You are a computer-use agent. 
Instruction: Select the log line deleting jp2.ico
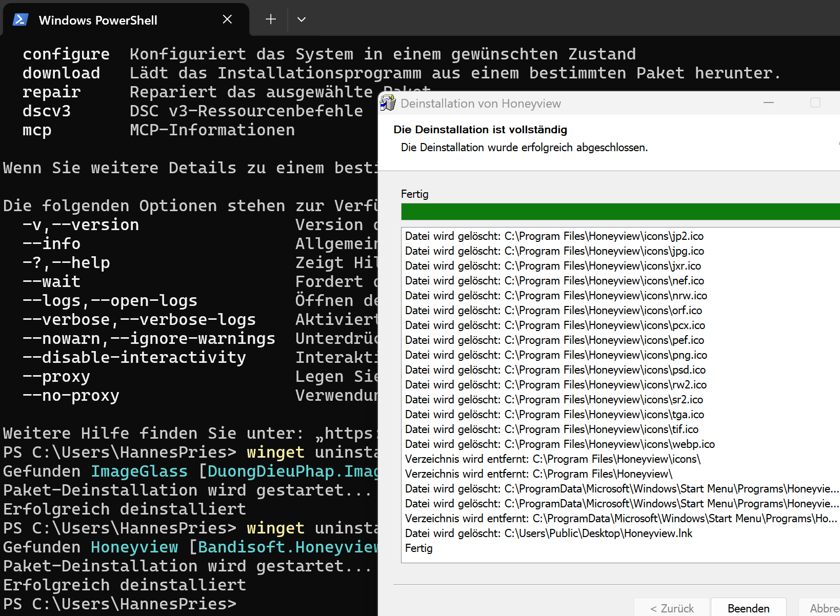[554, 236]
